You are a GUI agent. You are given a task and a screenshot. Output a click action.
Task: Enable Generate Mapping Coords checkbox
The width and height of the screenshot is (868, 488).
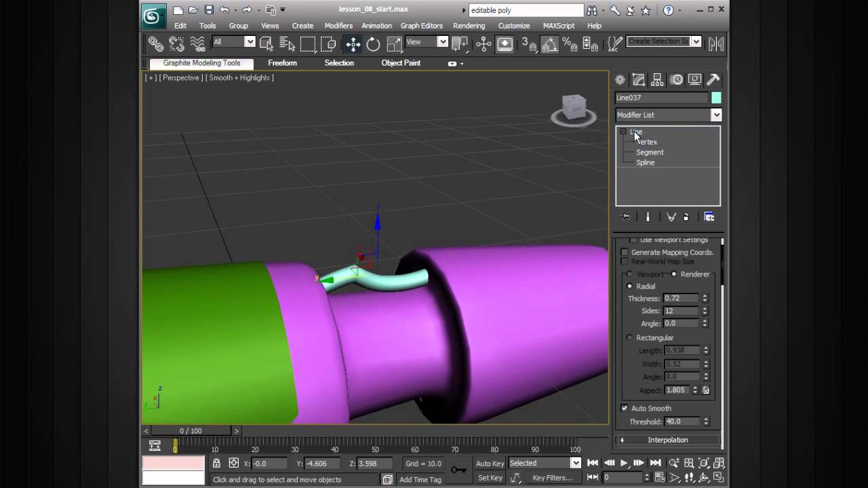pyautogui.click(x=625, y=252)
